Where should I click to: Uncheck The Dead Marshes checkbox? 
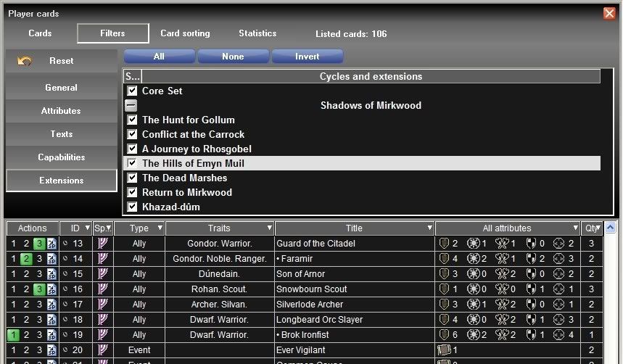[132, 178]
